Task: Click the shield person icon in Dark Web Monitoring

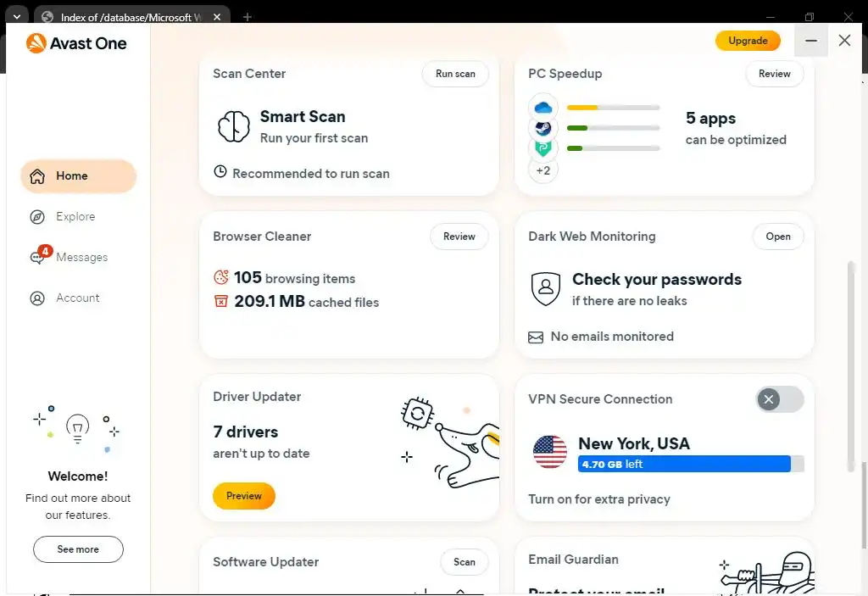Action: click(546, 288)
